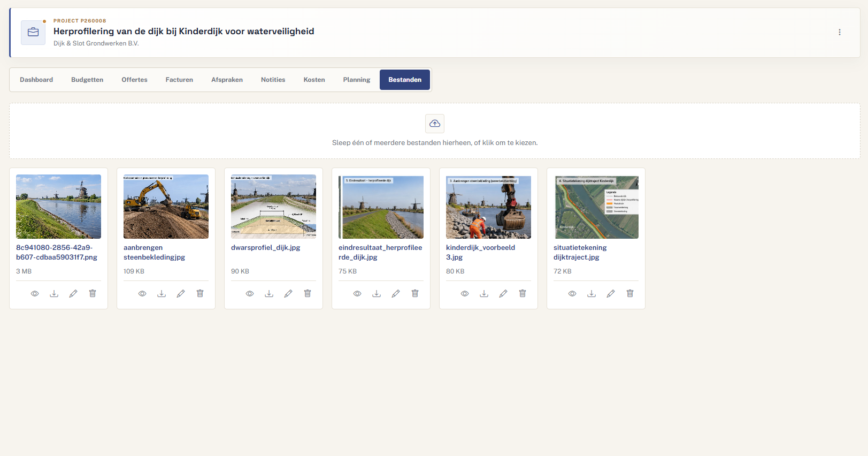The width and height of the screenshot is (868, 456).
Task: Preview dwarsprofiel_dijk.jpg with eye icon
Action: point(250,293)
